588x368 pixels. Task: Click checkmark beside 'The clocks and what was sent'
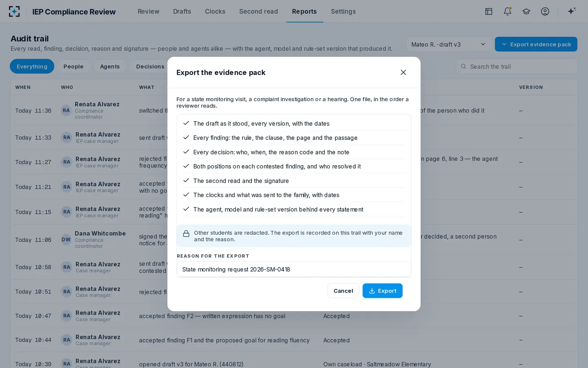click(x=186, y=195)
